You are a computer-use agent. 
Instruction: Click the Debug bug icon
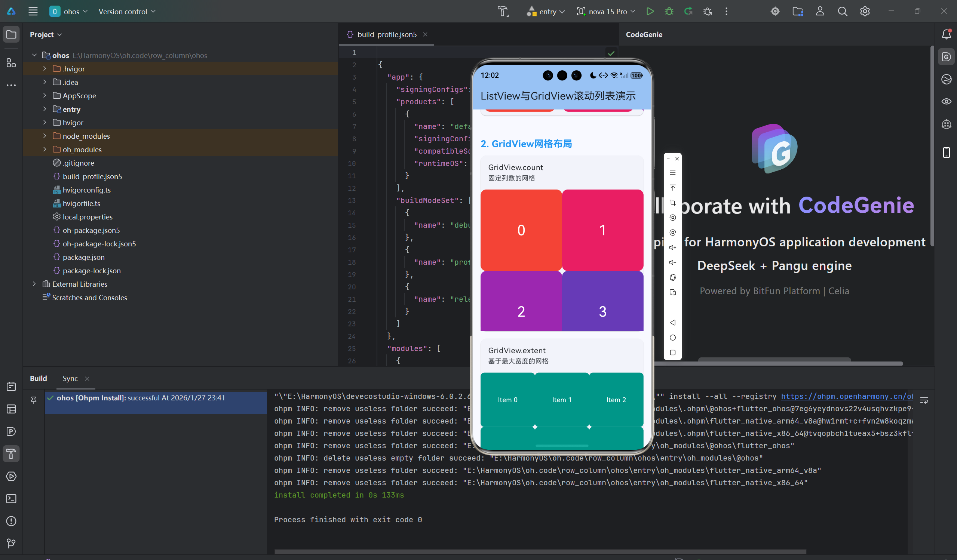pyautogui.click(x=669, y=11)
